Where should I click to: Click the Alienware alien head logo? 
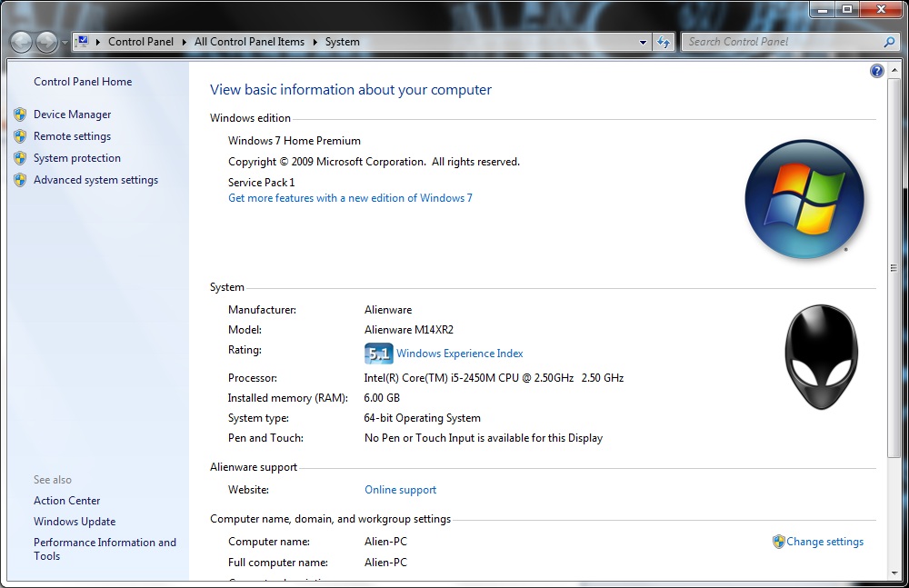point(821,356)
